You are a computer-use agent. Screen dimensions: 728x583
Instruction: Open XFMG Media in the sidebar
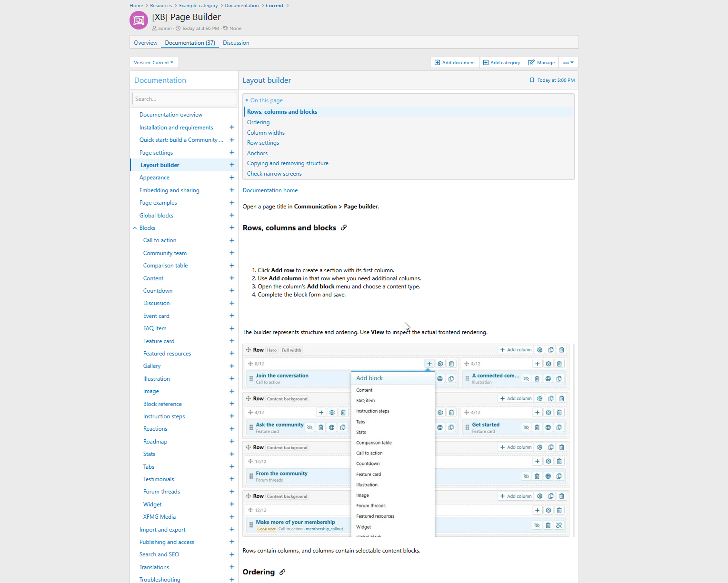point(160,517)
